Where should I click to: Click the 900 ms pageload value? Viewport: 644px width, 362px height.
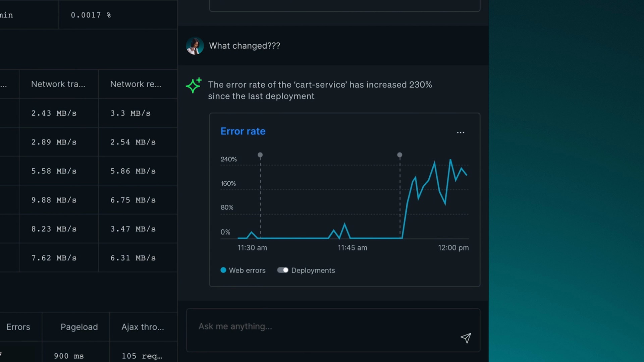69,356
